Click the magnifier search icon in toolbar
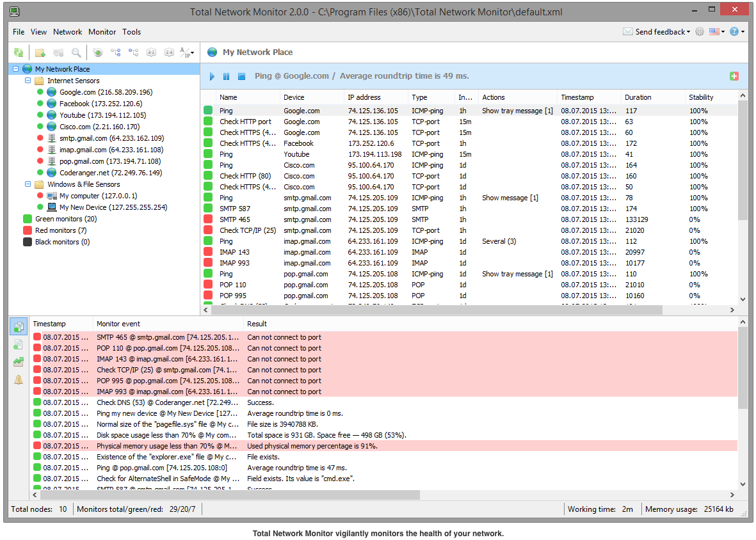The width and height of the screenshot is (756, 540). pyautogui.click(x=76, y=52)
